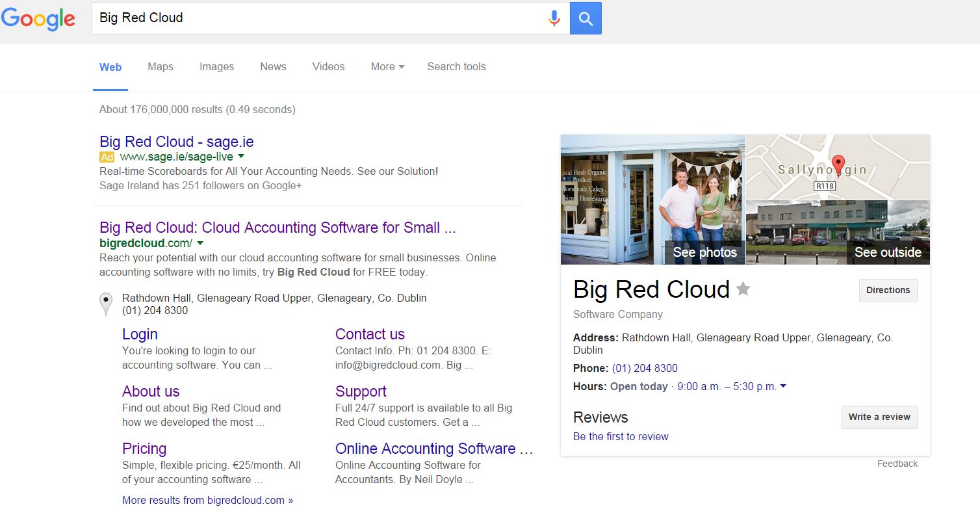980x524 pixels.
Task: Open the Videos tab
Action: 328,66
